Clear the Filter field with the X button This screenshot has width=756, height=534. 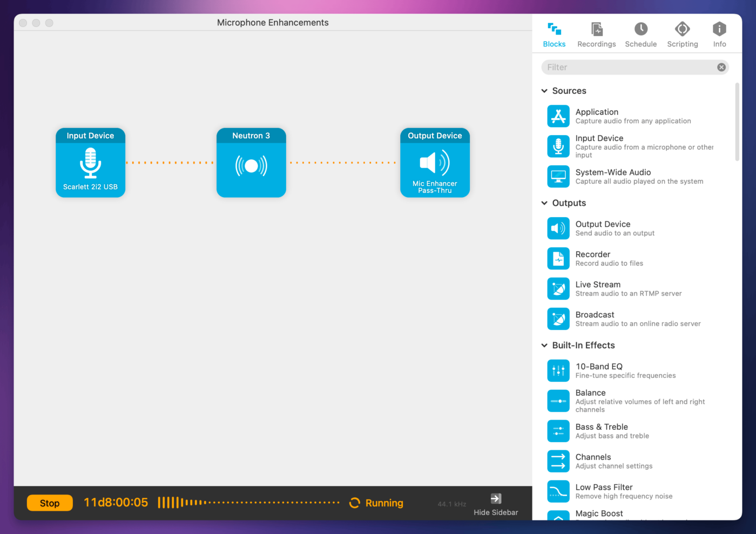(x=721, y=67)
